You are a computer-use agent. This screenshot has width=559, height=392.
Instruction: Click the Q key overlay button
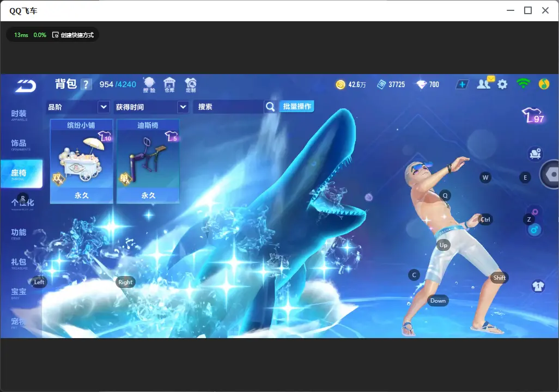pyautogui.click(x=445, y=195)
